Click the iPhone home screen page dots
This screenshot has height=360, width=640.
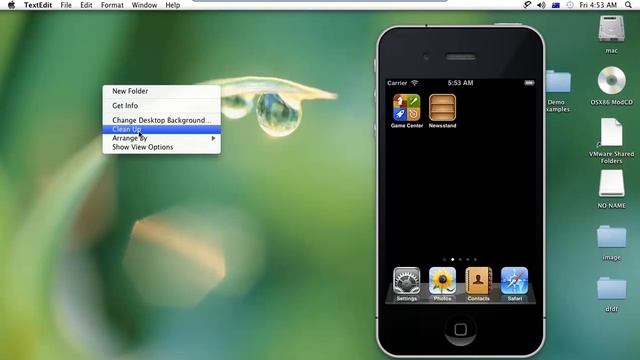click(x=460, y=260)
